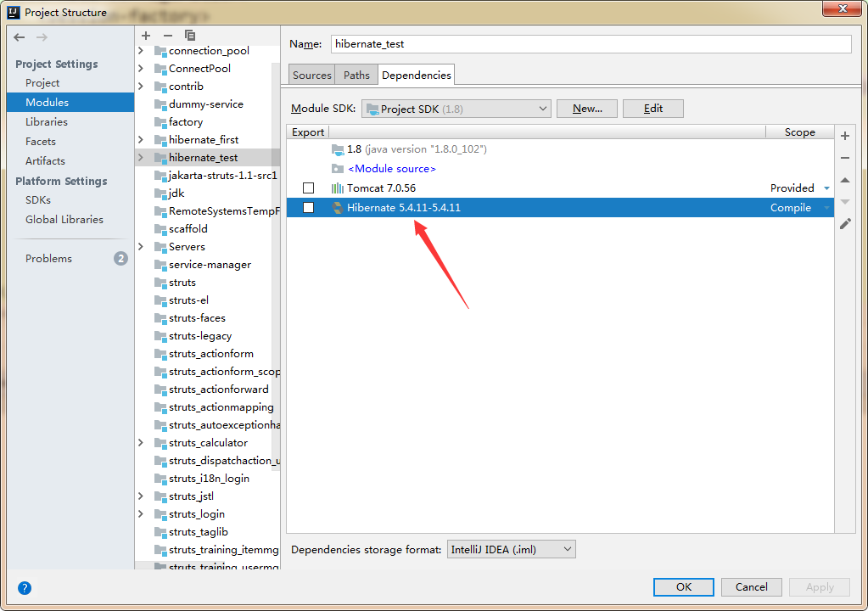Open the Module SDK dropdown

click(456, 109)
